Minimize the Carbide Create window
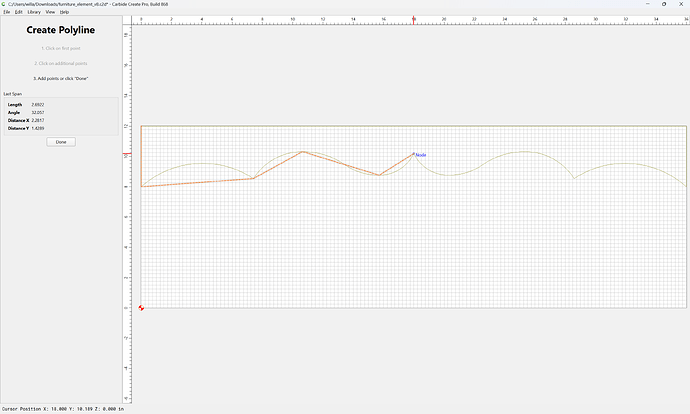 coord(647,4)
